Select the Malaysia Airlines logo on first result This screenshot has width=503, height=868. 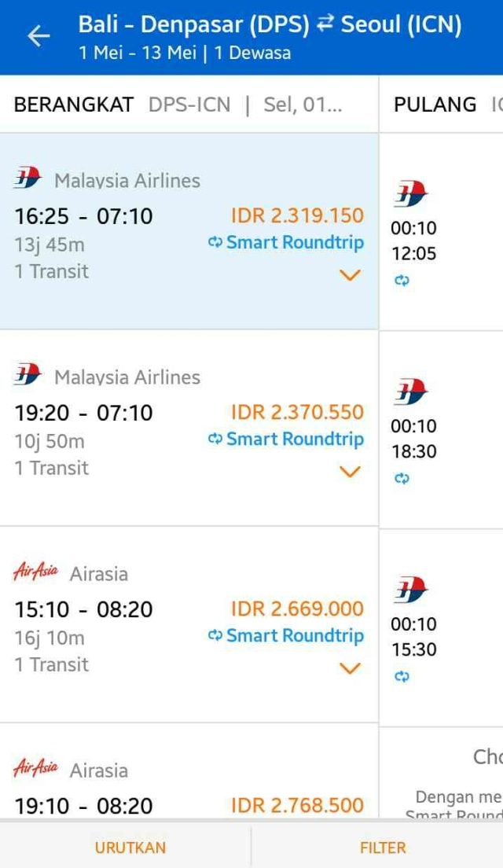28,178
